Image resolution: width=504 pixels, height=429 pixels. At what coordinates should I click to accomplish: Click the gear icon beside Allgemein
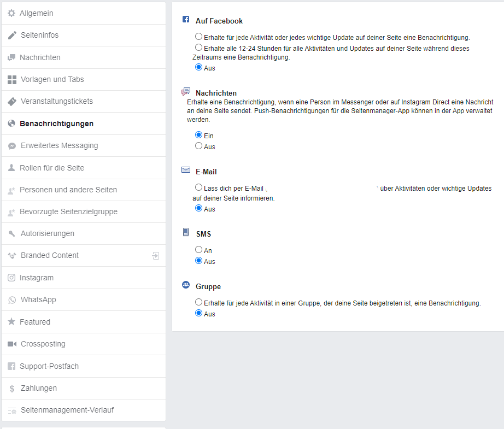pyautogui.click(x=11, y=13)
